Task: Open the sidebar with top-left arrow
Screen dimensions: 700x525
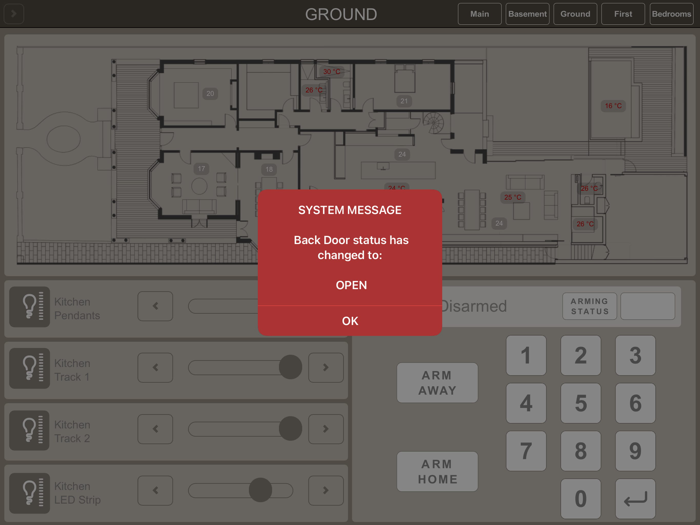Action: (x=13, y=14)
